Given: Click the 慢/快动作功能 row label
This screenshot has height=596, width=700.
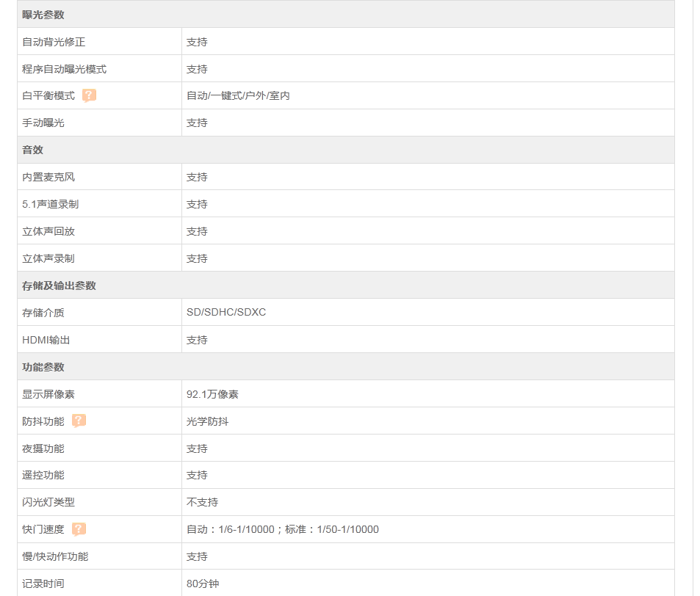Looking at the screenshot, I should 55,557.
